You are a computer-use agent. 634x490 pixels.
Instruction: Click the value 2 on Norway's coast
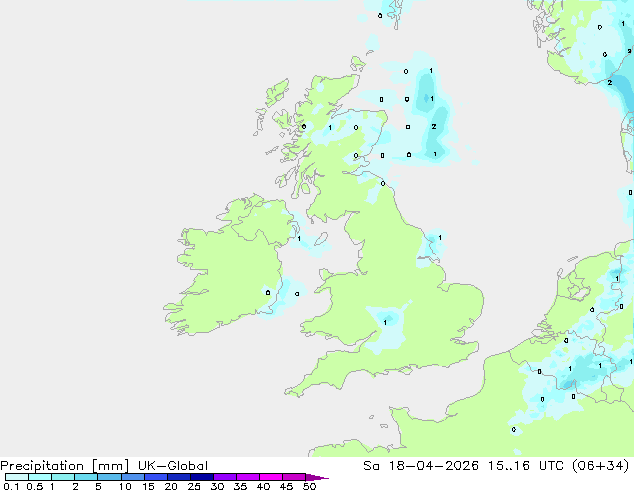click(x=610, y=82)
